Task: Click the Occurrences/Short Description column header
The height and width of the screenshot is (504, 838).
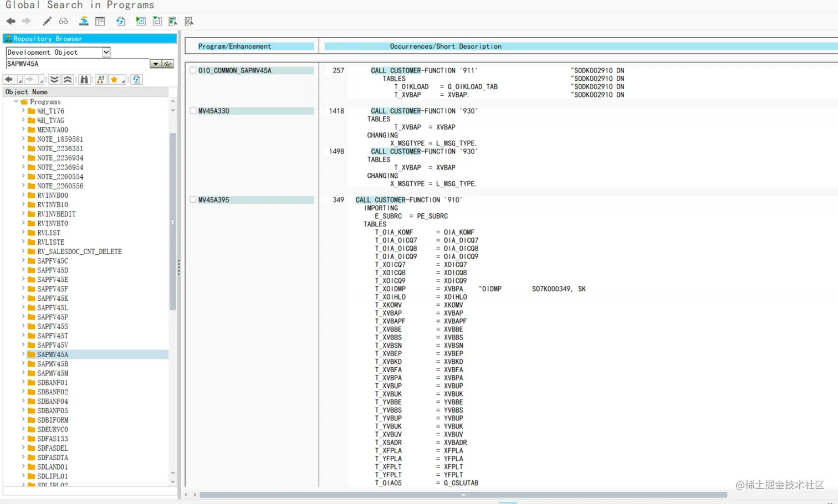Action: [581, 47]
